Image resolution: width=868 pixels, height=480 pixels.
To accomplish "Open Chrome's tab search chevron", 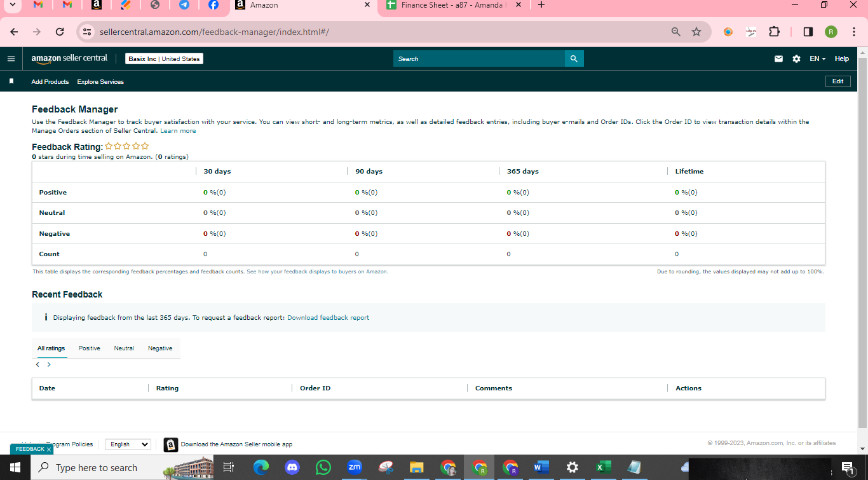I will click(12, 5).
